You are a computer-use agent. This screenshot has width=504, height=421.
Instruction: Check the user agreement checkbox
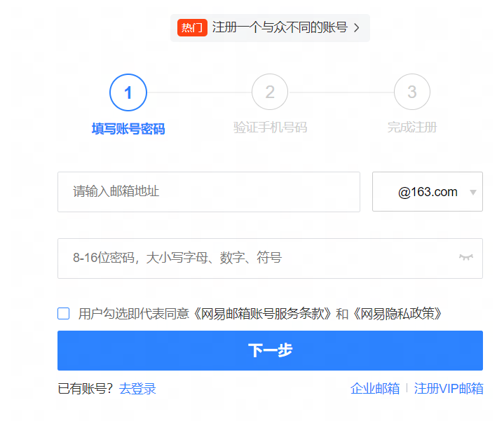(x=63, y=313)
